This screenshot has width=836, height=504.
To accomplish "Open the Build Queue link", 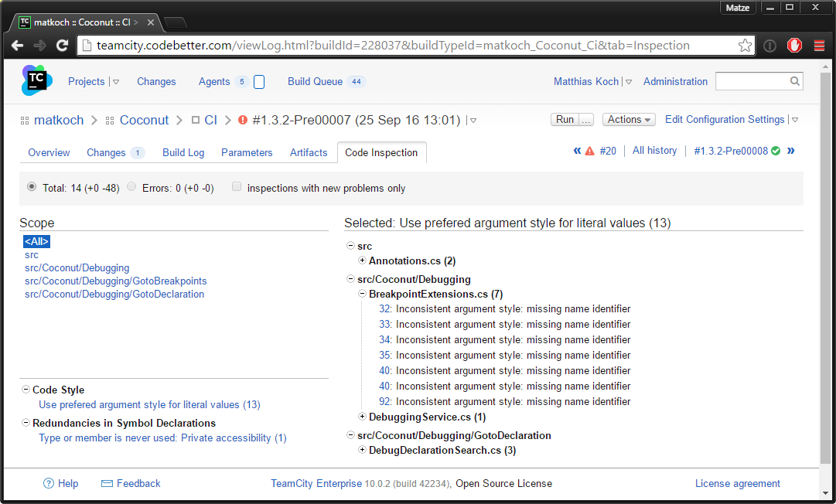I will [x=315, y=81].
